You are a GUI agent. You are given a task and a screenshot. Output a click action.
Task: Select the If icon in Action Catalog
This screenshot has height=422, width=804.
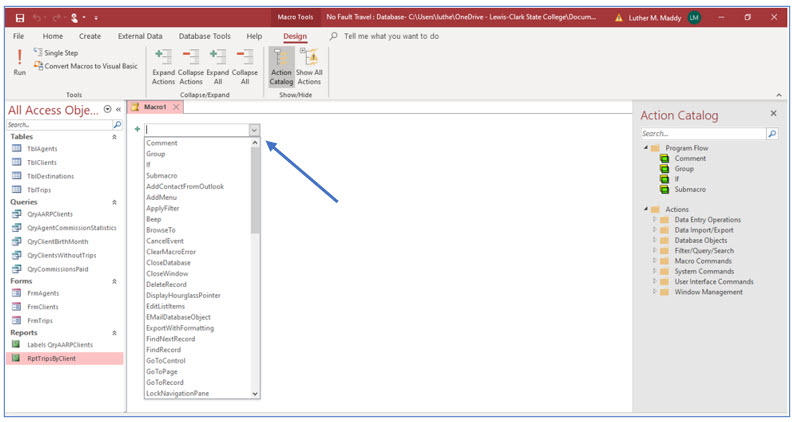tap(664, 179)
